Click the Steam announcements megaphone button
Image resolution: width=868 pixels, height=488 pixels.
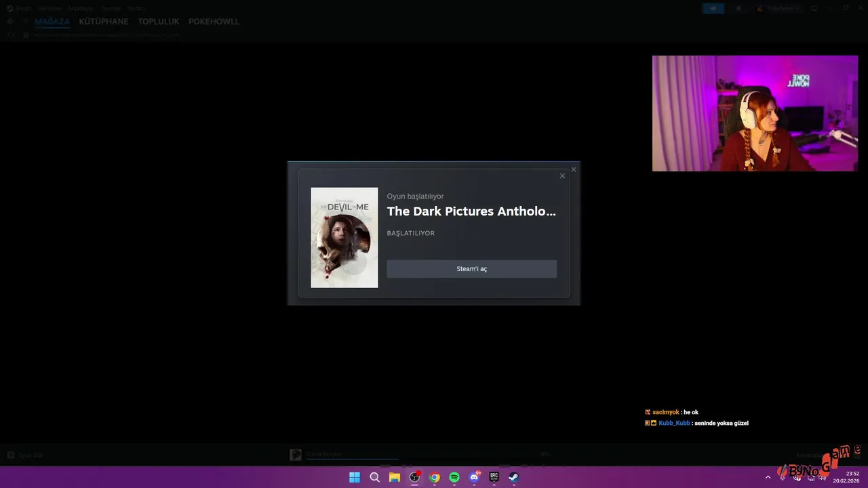pyautogui.click(x=713, y=8)
